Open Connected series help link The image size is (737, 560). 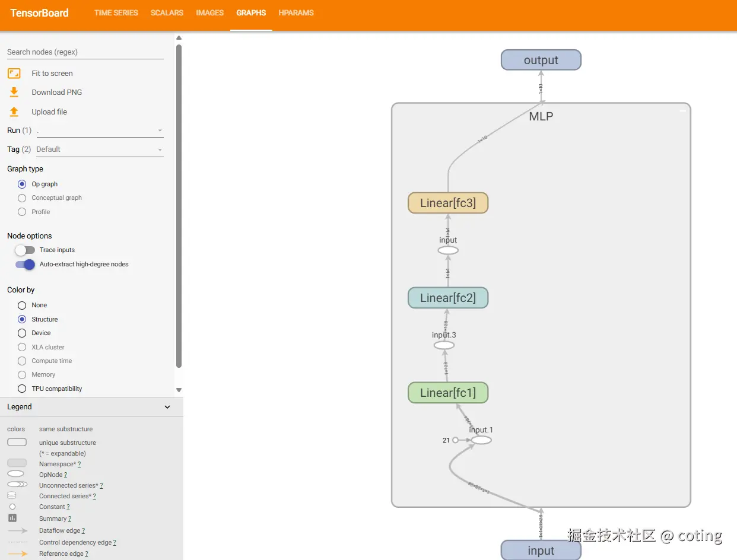(x=94, y=497)
